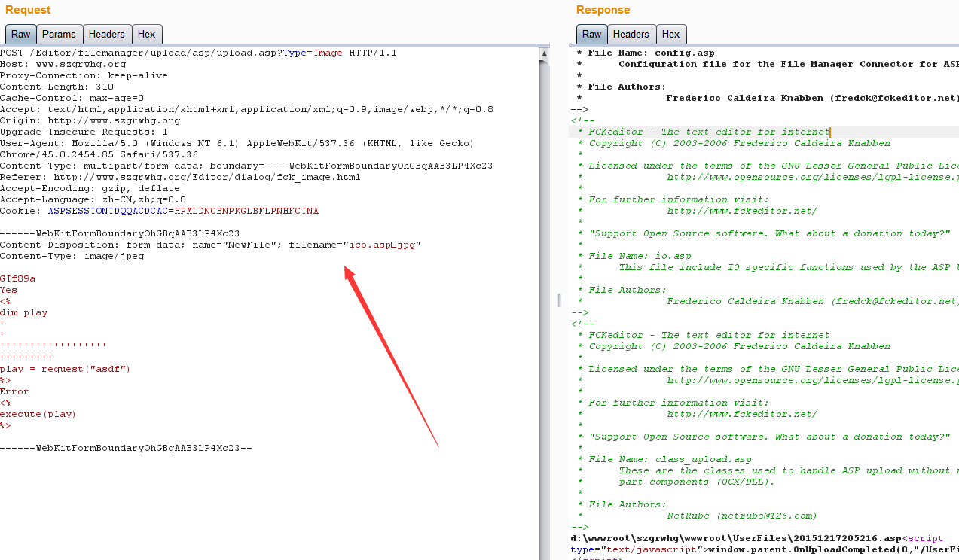This screenshot has height=560, width=959.
Task: Click the POST /Editor/filemanager/upload request line
Action: [198, 53]
